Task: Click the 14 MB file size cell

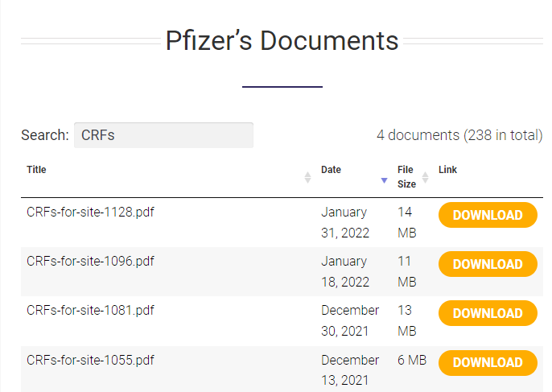Action: tap(407, 222)
